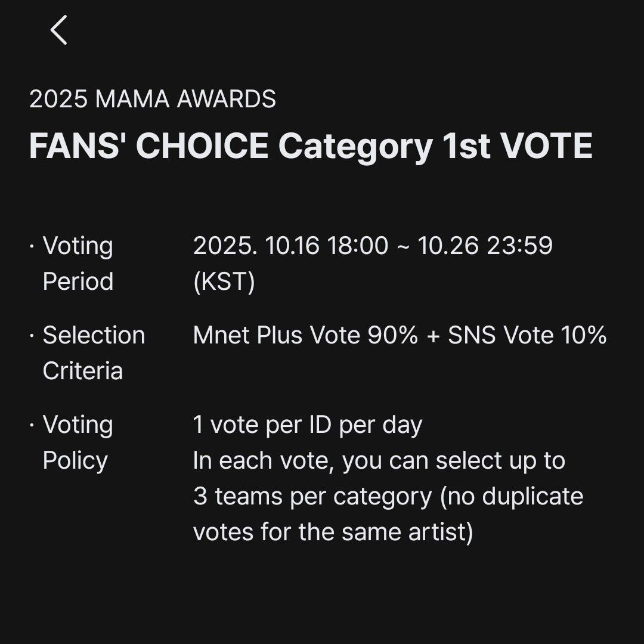644x644 pixels.
Task: Click the 2025 MAMA AWARDS subtitle
Action: (153, 99)
